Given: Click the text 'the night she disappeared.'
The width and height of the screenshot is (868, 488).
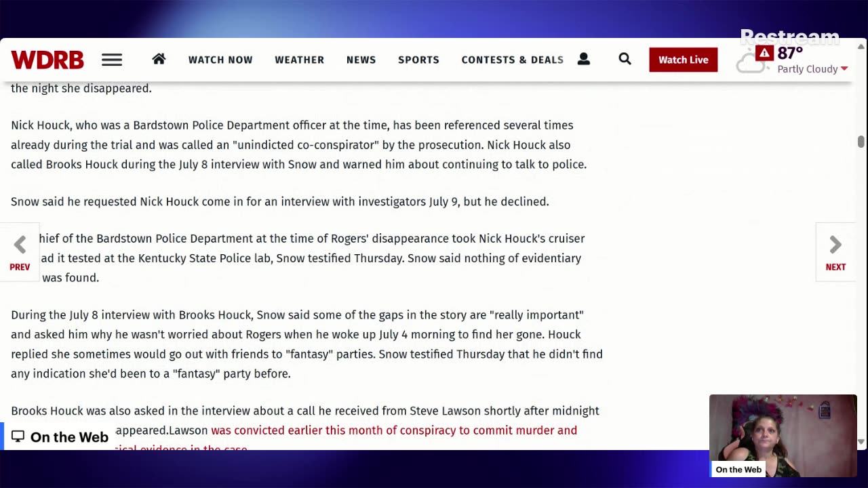Looking at the screenshot, I should tap(81, 88).
